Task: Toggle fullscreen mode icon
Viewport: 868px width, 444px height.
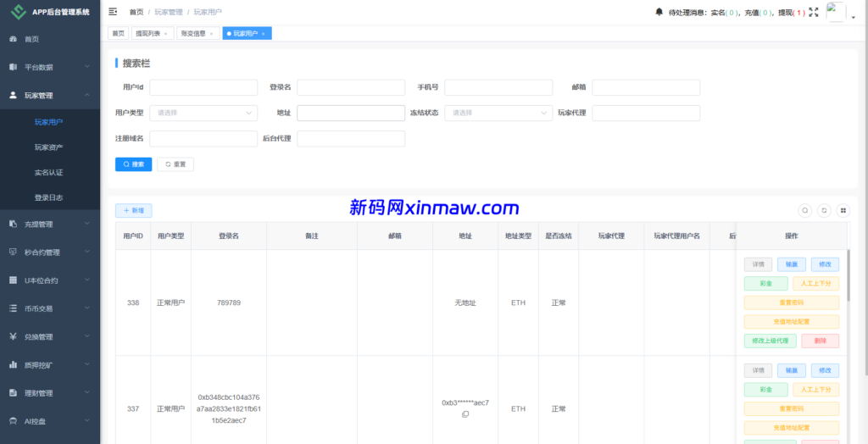Action: click(x=814, y=12)
